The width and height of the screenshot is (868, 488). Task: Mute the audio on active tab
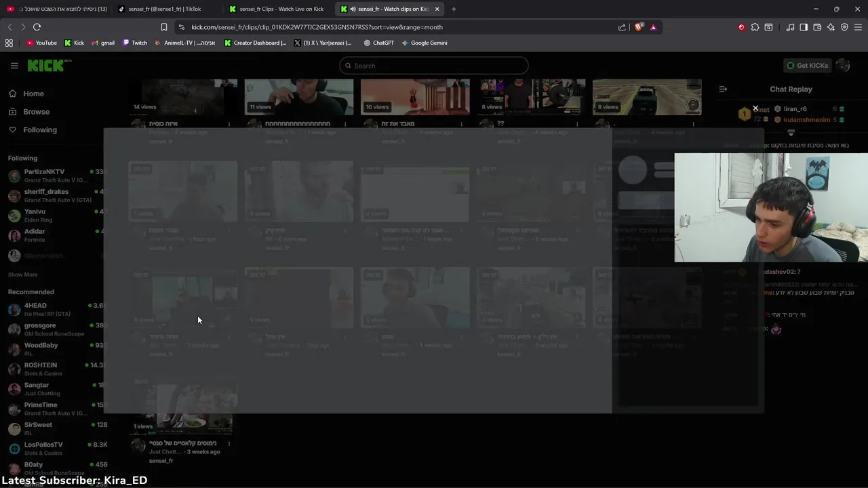(353, 9)
